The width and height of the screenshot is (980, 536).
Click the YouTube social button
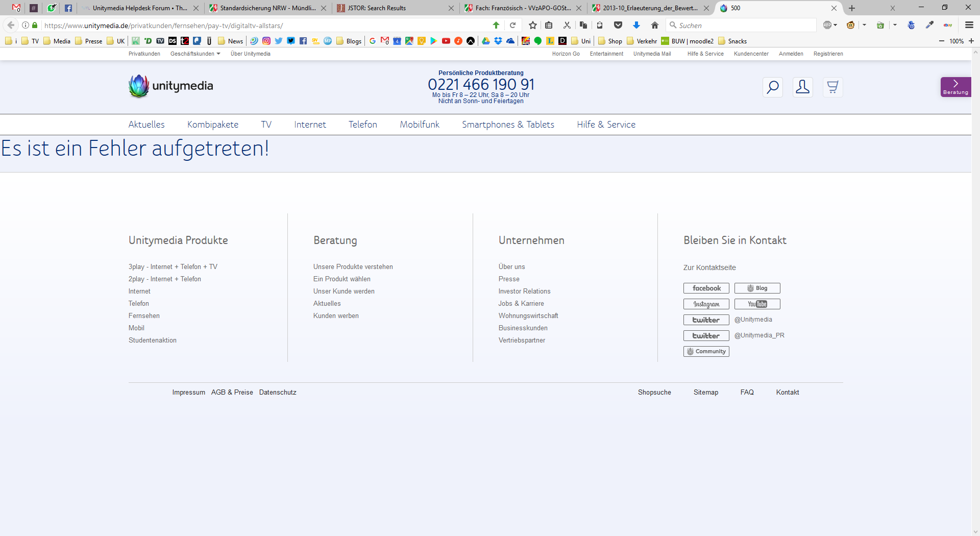[x=757, y=304]
